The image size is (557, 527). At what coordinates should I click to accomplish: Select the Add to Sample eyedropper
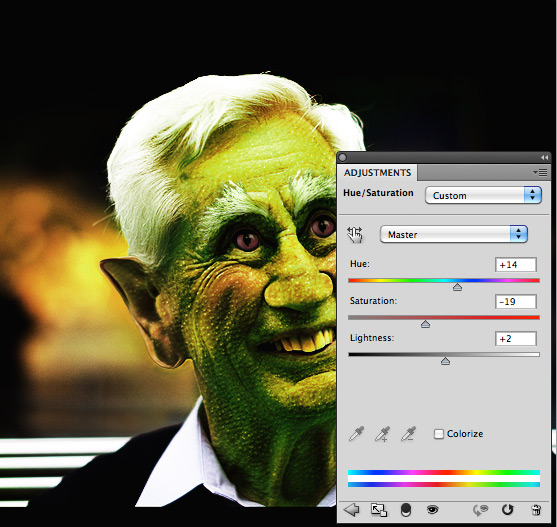[x=382, y=434]
